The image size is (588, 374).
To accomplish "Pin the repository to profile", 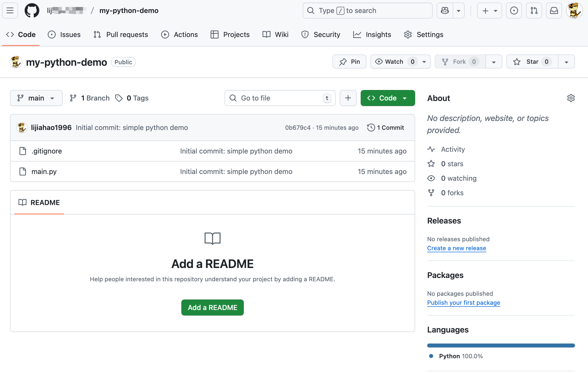I will (349, 62).
